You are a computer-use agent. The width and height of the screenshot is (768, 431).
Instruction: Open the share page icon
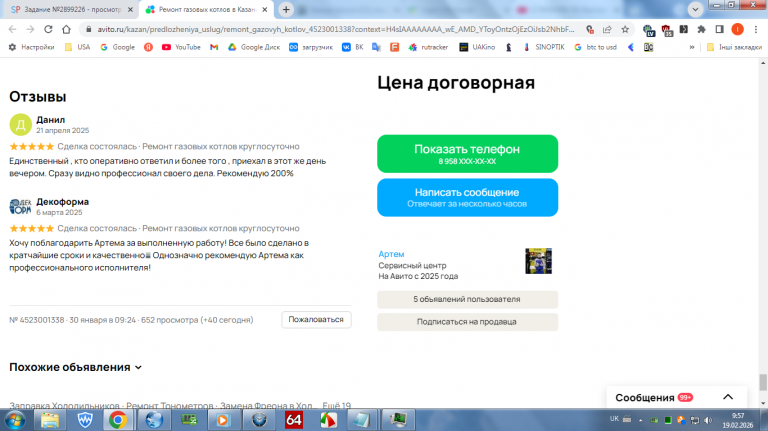coord(607,29)
